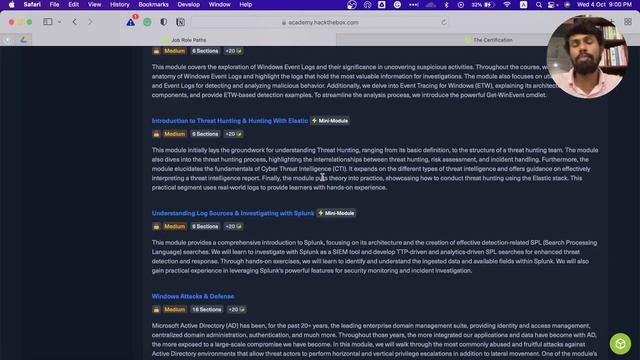Open the Develop menu
This screenshot has width=640, height=360.
189,5
